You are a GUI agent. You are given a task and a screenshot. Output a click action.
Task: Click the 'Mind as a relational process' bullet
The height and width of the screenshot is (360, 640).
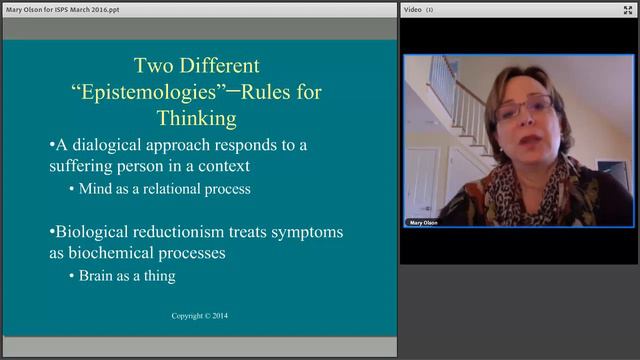[x=164, y=189]
